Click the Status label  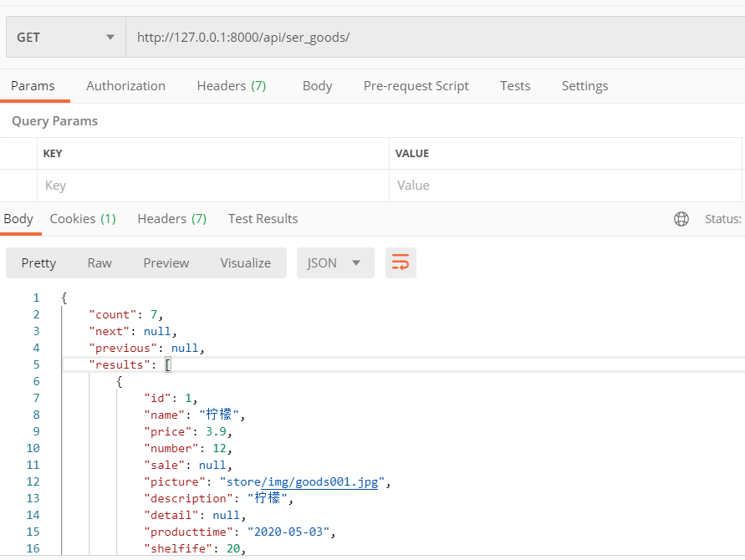click(x=723, y=219)
